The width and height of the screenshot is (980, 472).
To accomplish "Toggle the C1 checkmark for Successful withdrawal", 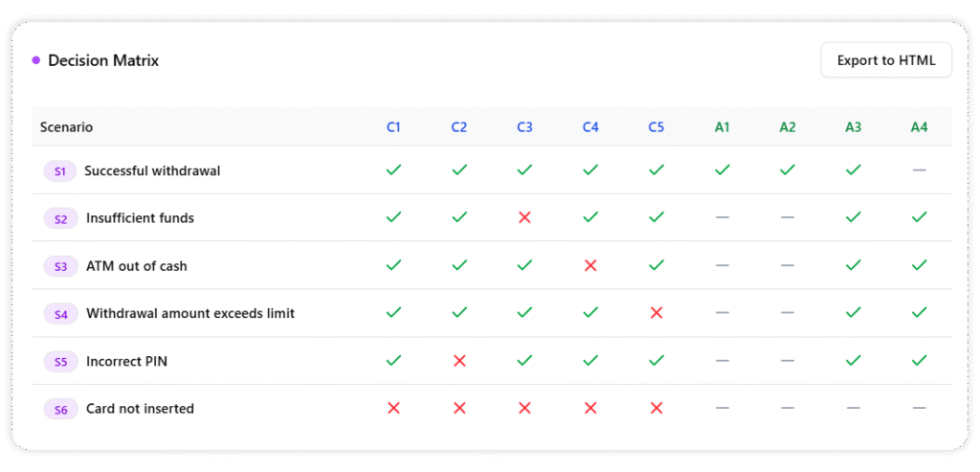I will pyautogui.click(x=393, y=170).
